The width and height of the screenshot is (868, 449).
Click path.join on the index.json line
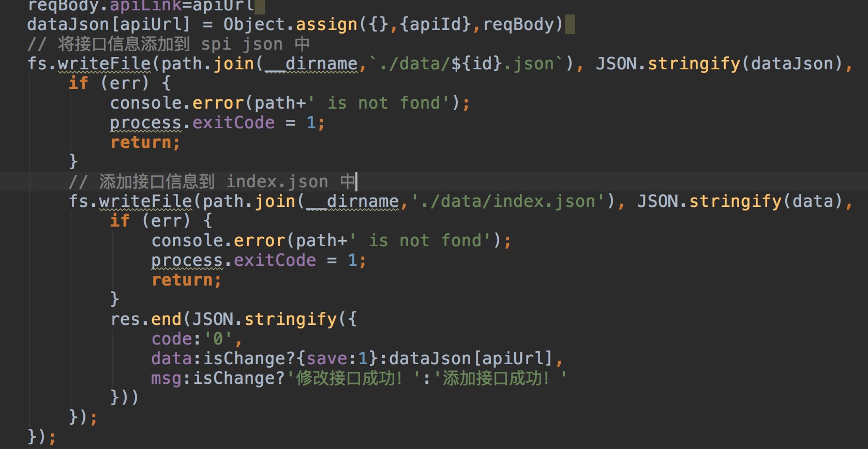[x=249, y=201]
